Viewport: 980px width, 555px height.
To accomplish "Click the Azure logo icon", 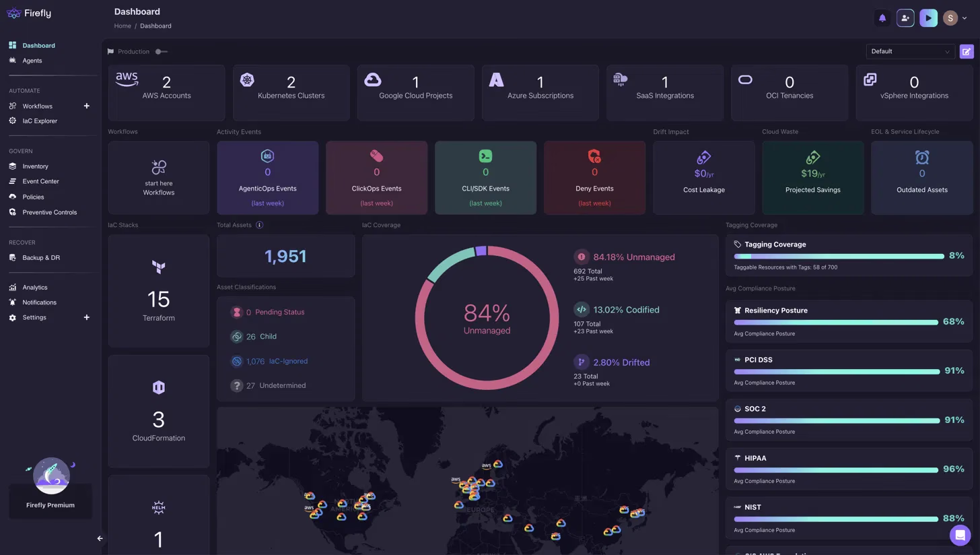I will (x=496, y=79).
